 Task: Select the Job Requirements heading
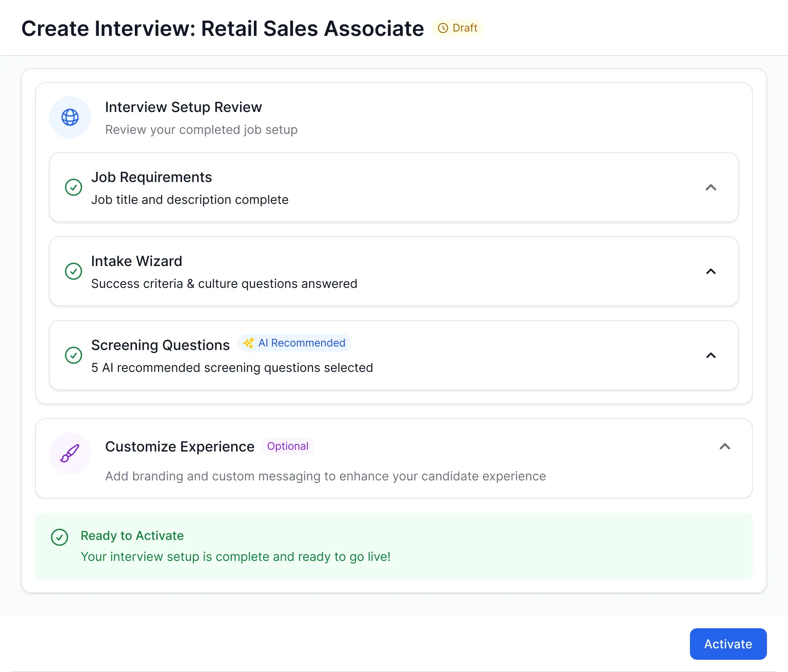(151, 177)
